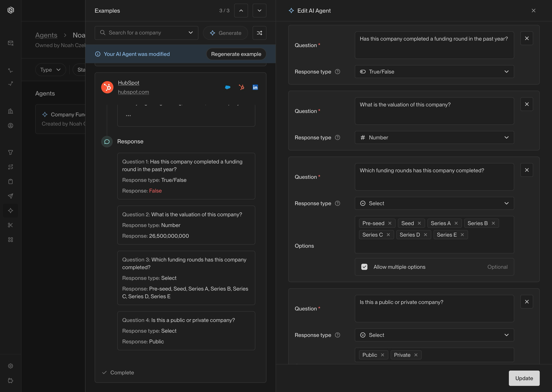Open the scissors icon in sidebar
The width and height of the screenshot is (552, 392).
point(10,225)
